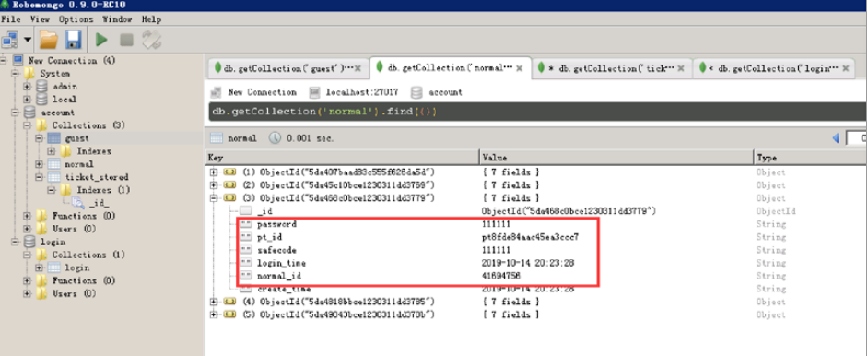868x356 pixels.
Task: Expand the Functions (0) folder under account
Action: pyautogui.click(x=27, y=216)
